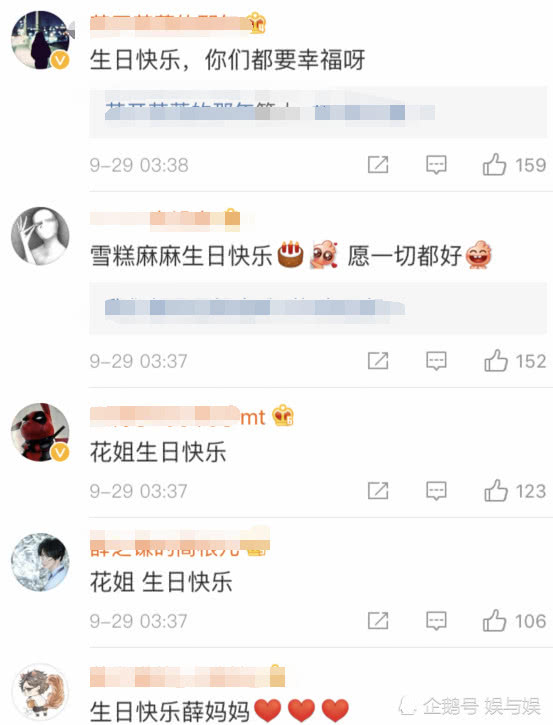Share the comment with 106 likes
This screenshot has width=553, height=725.
click(378, 621)
